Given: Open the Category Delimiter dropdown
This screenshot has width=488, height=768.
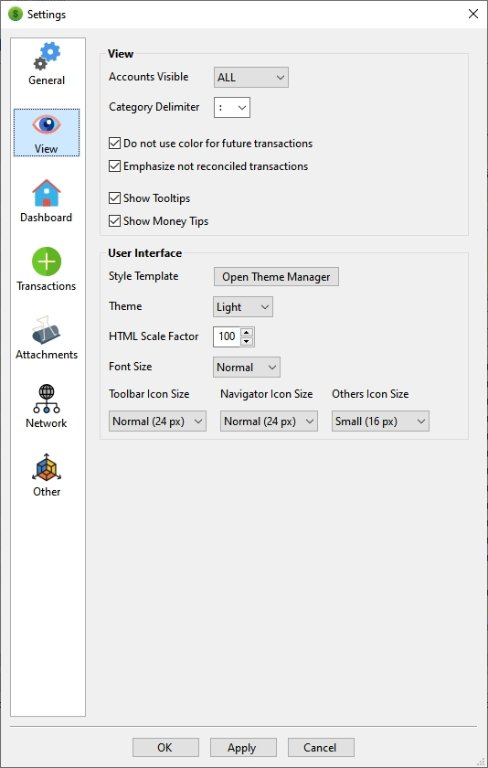Looking at the screenshot, I should coord(232,108).
